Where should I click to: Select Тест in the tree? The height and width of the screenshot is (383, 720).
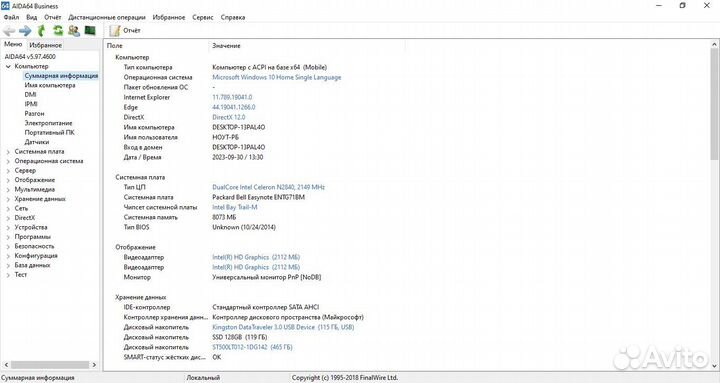point(21,275)
